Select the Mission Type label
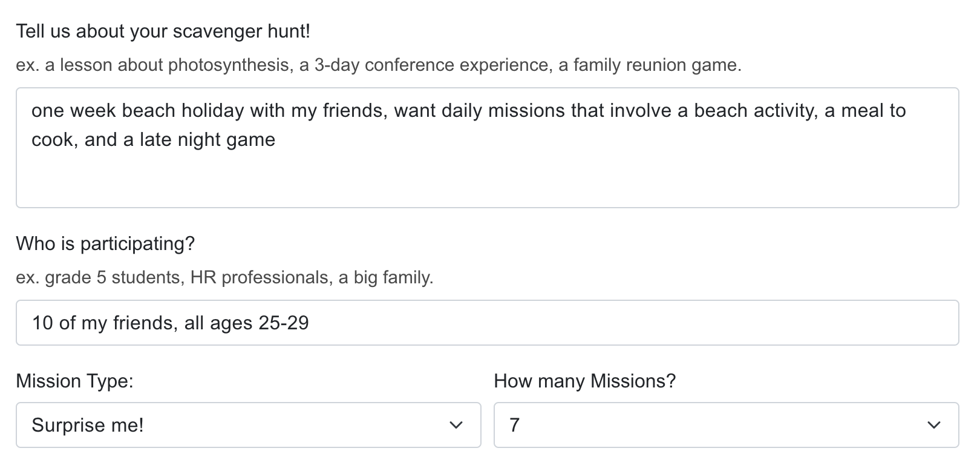 point(75,381)
